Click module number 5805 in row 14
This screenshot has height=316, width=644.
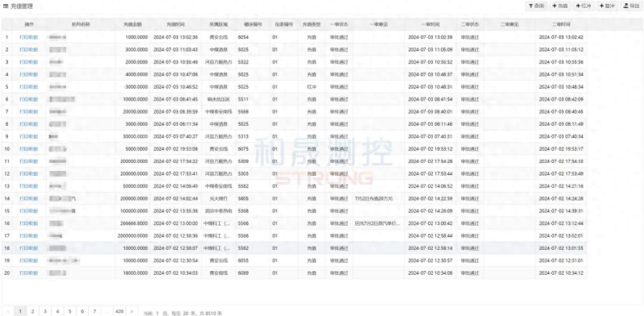pyautogui.click(x=243, y=198)
